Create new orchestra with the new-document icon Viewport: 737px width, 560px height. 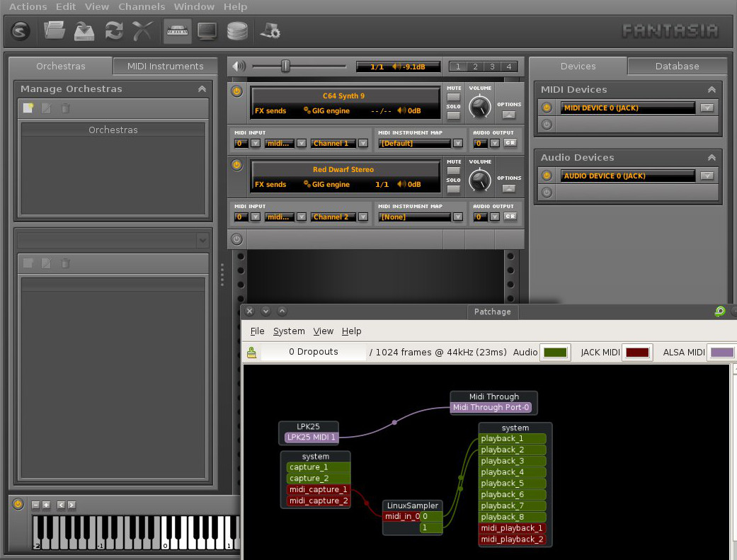coord(28,108)
